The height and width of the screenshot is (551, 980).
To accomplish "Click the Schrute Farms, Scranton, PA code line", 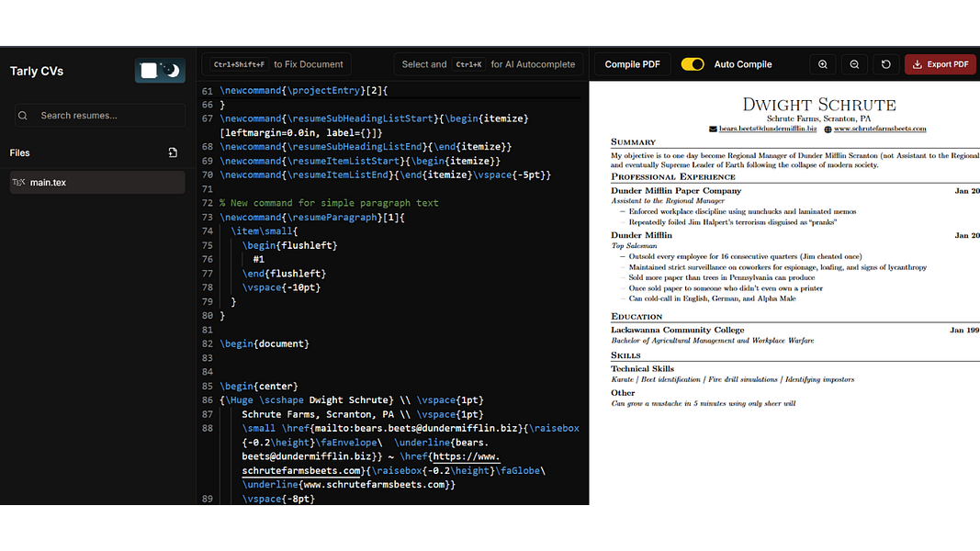I will click(363, 414).
